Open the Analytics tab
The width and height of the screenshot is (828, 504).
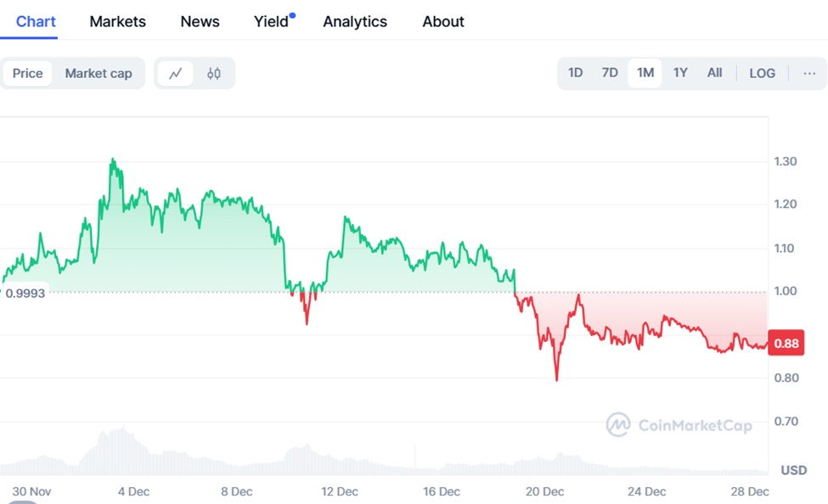pos(355,21)
